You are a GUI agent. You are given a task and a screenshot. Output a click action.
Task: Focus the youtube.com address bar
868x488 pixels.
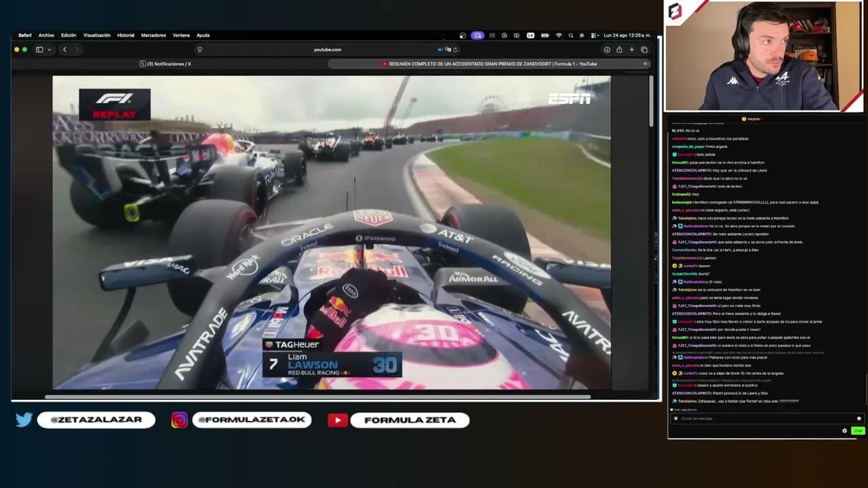point(328,49)
